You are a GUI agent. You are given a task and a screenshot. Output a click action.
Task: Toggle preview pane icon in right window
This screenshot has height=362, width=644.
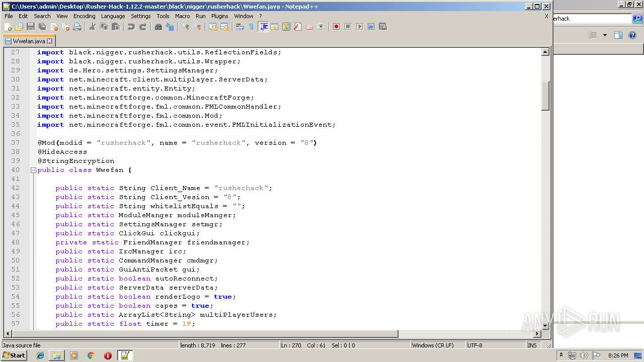618,35
